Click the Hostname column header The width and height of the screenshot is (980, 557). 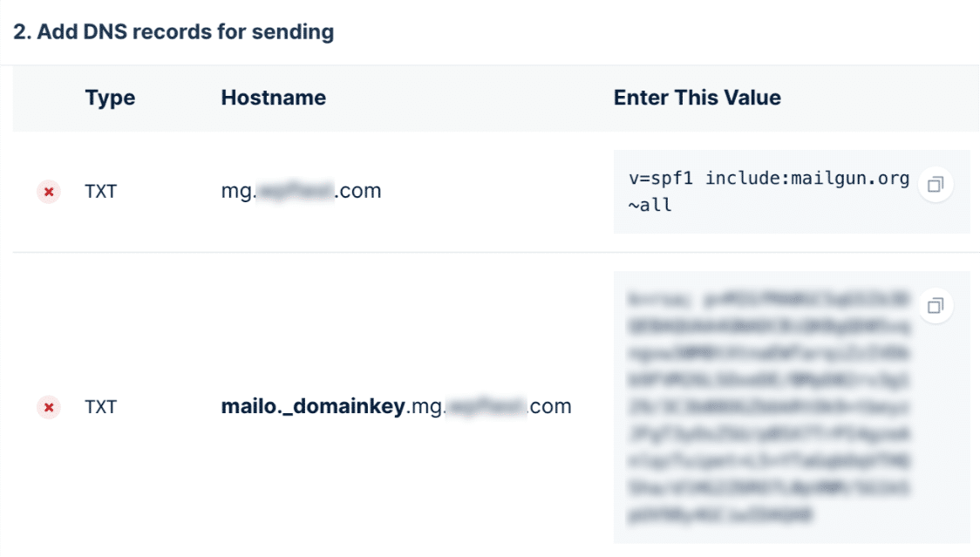pos(273,98)
